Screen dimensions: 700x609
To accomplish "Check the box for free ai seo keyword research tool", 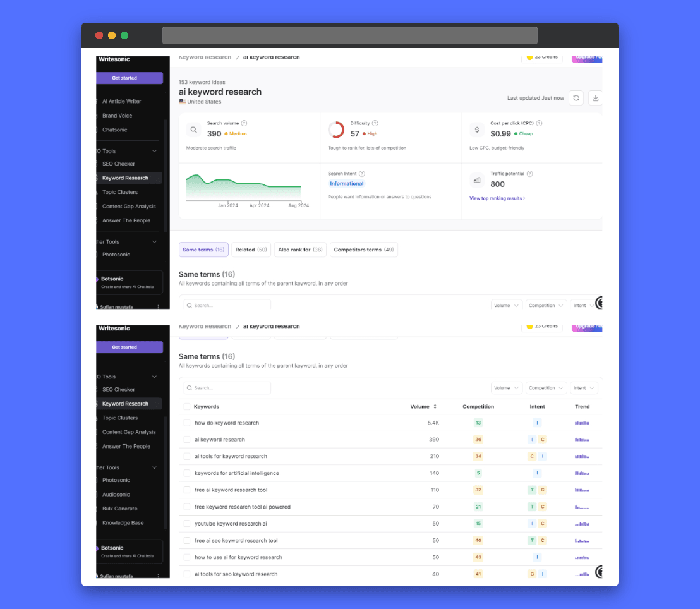I will (x=186, y=540).
